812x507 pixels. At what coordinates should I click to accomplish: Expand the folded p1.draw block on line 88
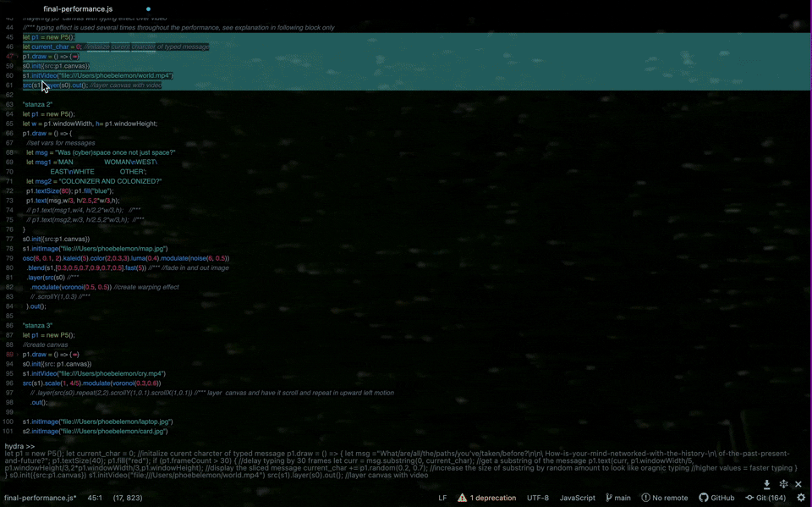click(74, 355)
